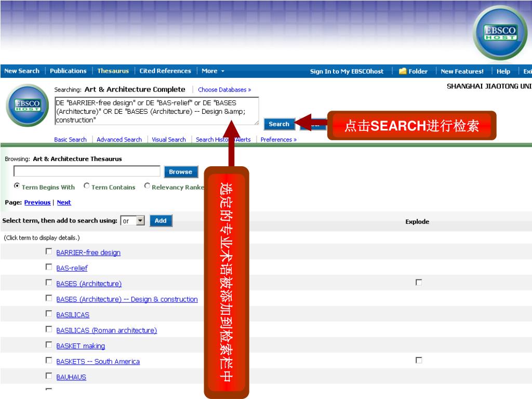Open the Thesaurus tab
This screenshot has width=532, height=399.
113,71
